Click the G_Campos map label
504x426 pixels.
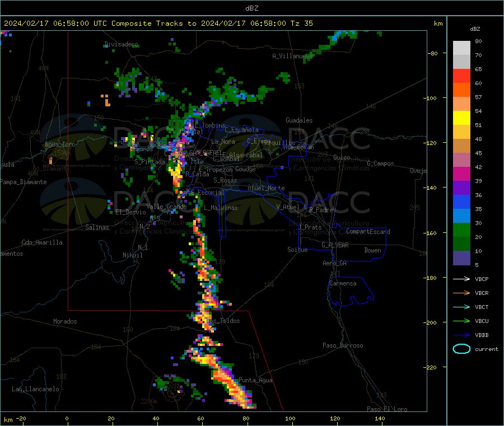pos(380,163)
